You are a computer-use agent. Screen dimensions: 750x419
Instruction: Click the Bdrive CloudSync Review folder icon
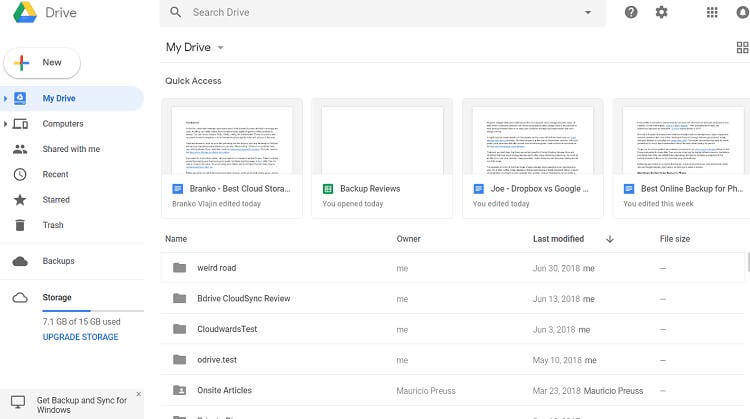(x=179, y=298)
